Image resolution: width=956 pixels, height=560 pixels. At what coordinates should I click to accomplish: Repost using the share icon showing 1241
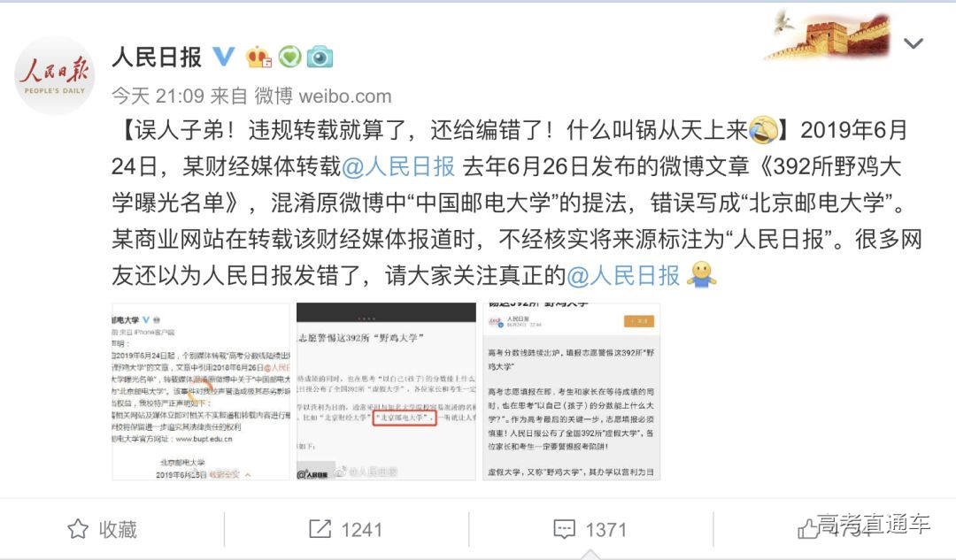tap(320, 529)
